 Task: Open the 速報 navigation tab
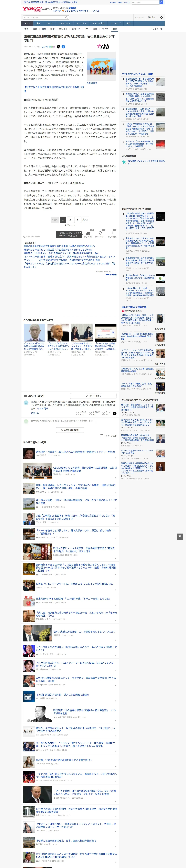pos(38,24)
